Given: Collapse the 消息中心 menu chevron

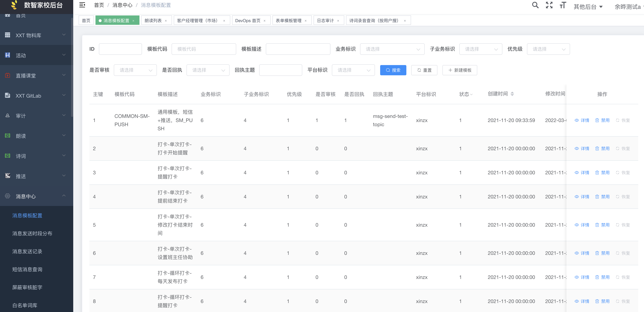Looking at the screenshot, I should (x=64, y=196).
